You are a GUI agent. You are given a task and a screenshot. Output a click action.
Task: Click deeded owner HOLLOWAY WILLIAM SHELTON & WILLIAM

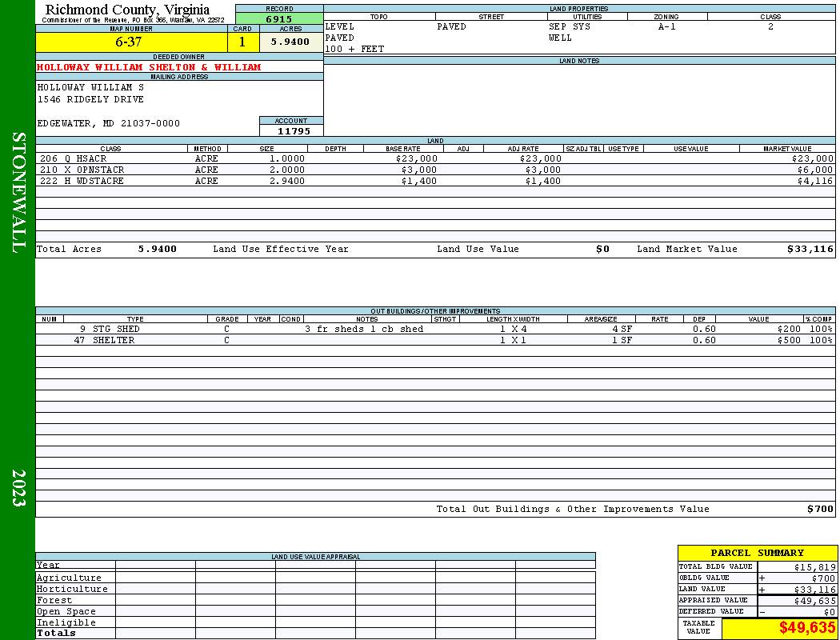(149, 67)
